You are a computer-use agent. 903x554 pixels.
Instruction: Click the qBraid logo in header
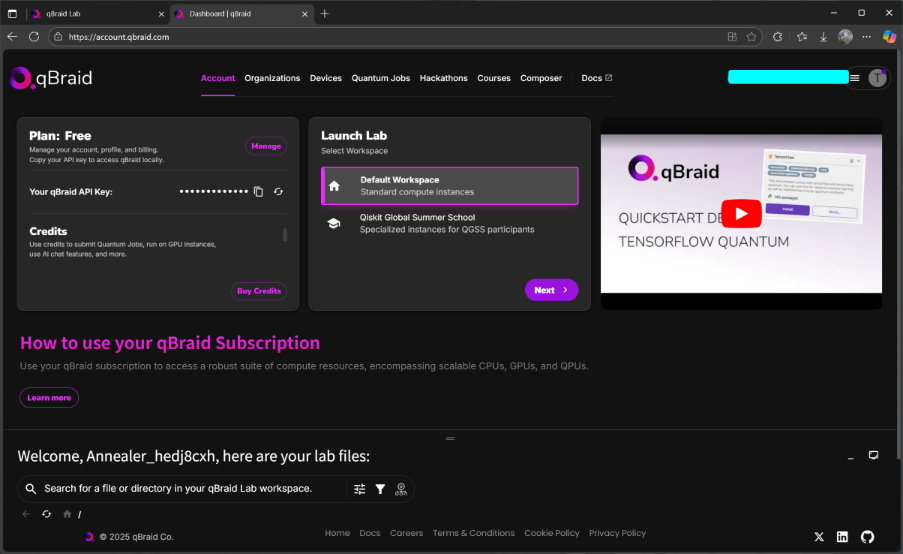pos(51,78)
